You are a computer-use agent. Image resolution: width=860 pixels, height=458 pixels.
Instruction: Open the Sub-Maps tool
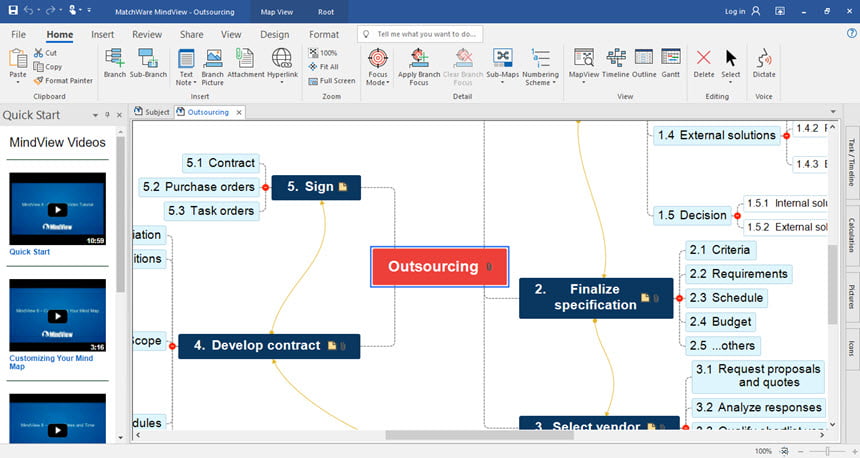pyautogui.click(x=502, y=66)
